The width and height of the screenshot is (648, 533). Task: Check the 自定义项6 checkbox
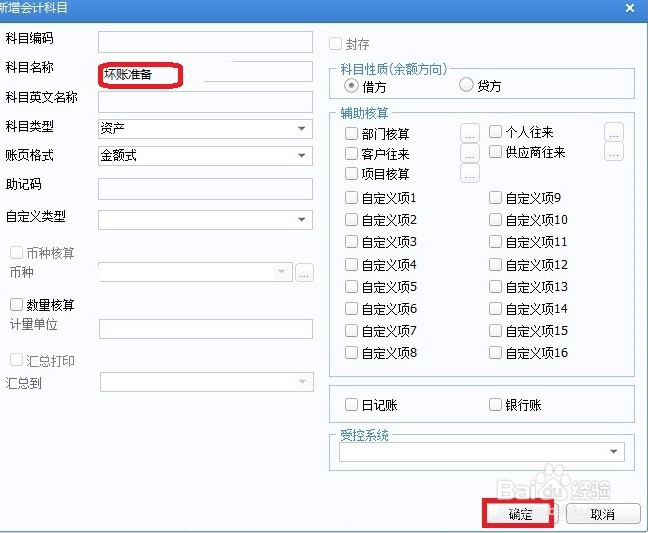[351, 308]
